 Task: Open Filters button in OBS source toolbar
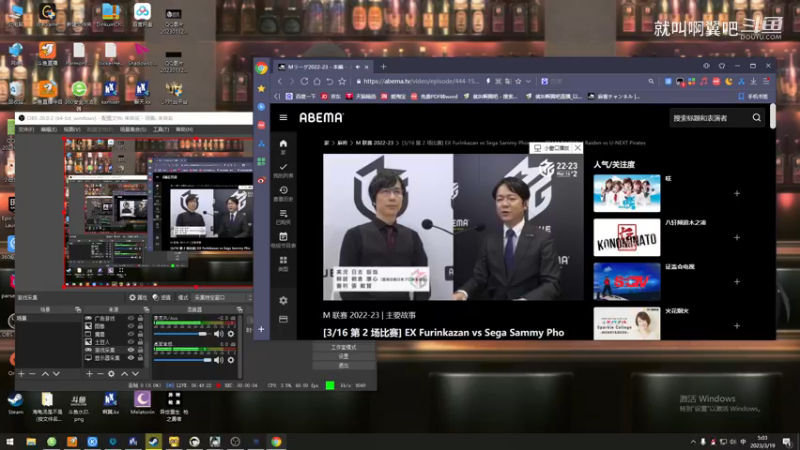(x=162, y=297)
